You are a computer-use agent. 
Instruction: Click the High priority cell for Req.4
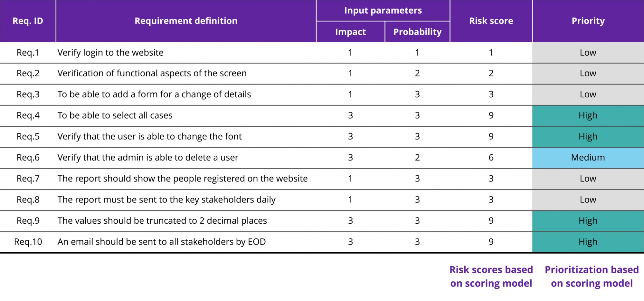pos(588,115)
